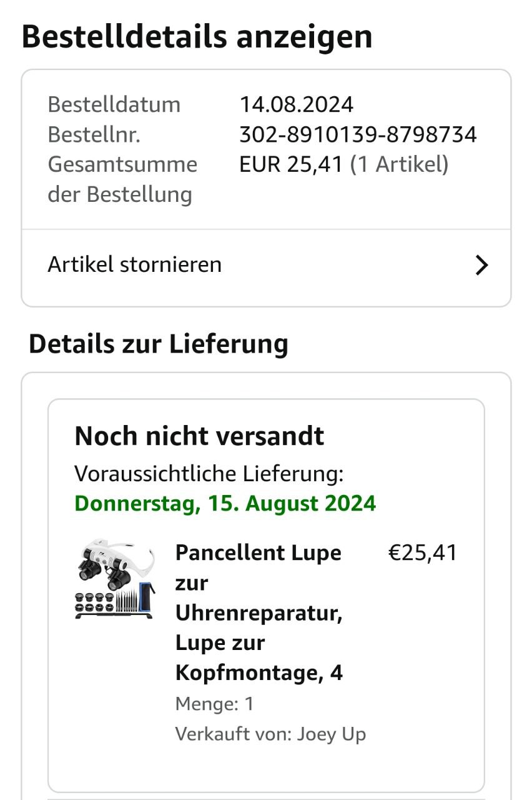Viewport: 532px width, 800px height.
Task: Tap the Bestelldatum label
Action: (114, 104)
